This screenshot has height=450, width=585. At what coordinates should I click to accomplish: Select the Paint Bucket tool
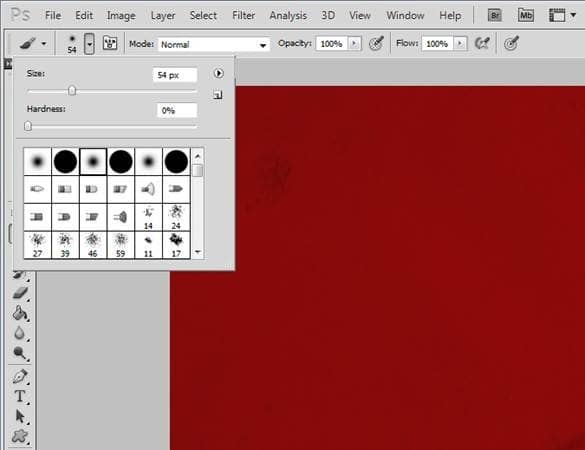(20, 313)
